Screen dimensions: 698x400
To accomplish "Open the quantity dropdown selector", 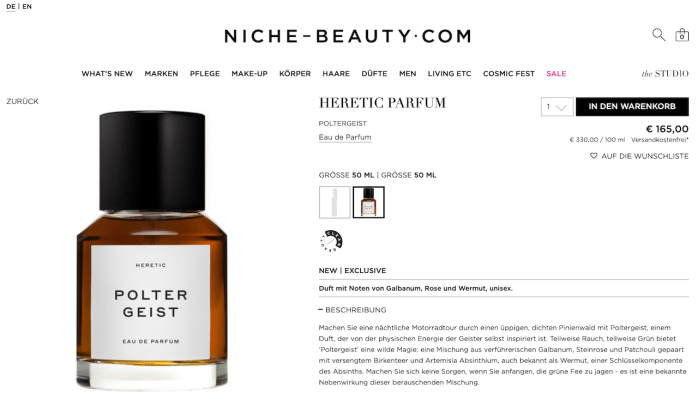I will pos(557,107).
